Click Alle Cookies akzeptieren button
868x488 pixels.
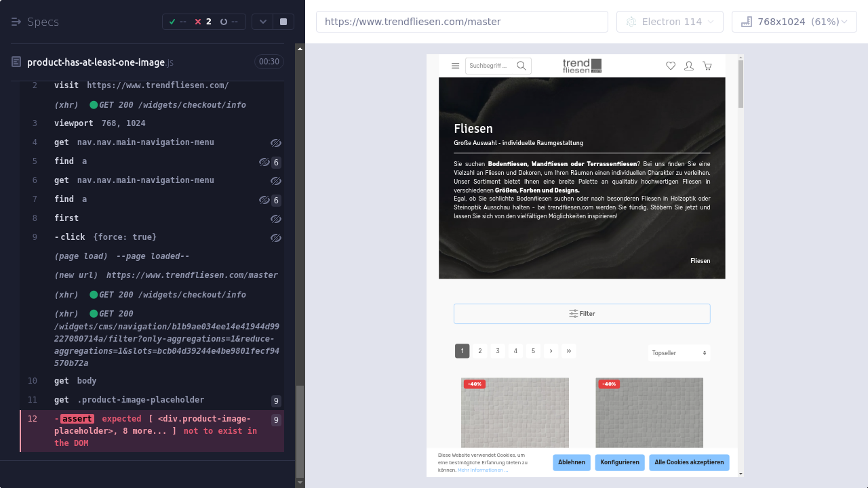click(x=689, y=462)
